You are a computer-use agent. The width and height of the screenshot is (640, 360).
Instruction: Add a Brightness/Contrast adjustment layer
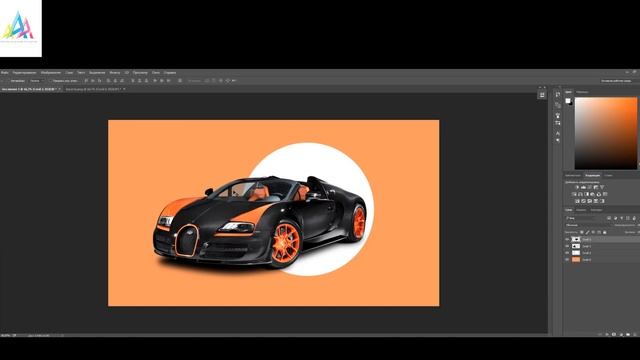tap(577, 187)
